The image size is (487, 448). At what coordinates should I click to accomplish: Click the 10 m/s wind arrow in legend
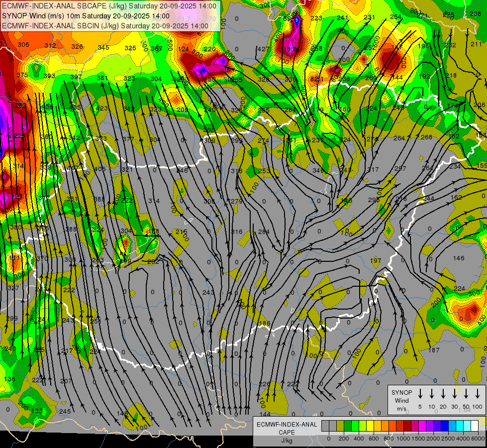click(x=432, y=394)
